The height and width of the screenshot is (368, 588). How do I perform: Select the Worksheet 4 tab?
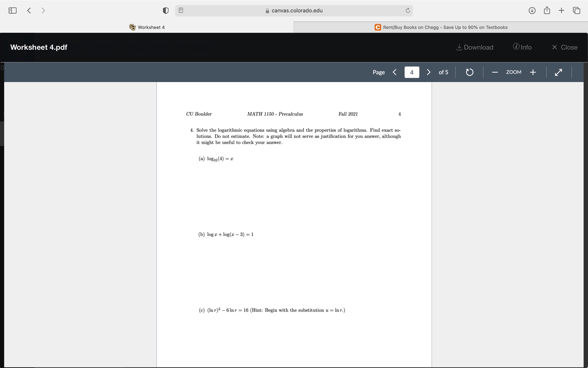[147, 27]
